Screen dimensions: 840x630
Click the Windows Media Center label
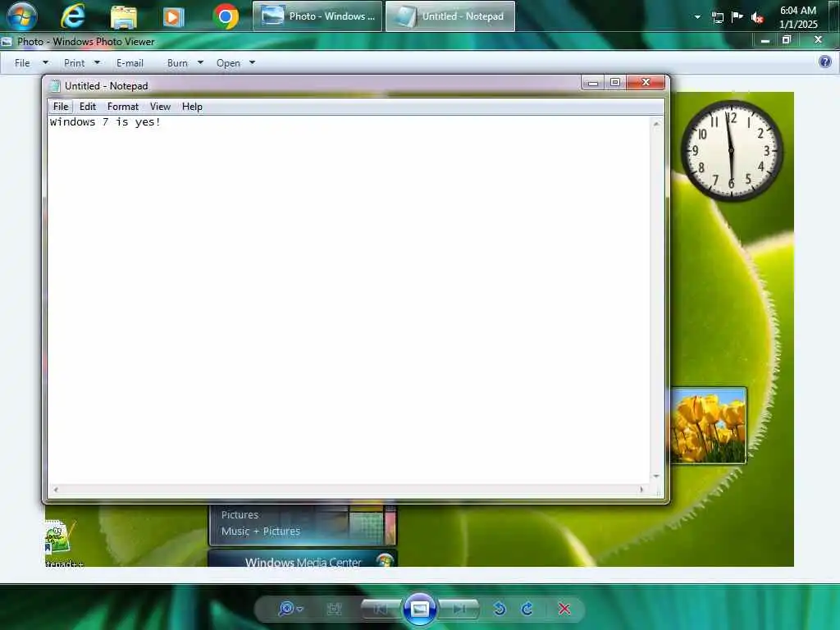point(304,562)
